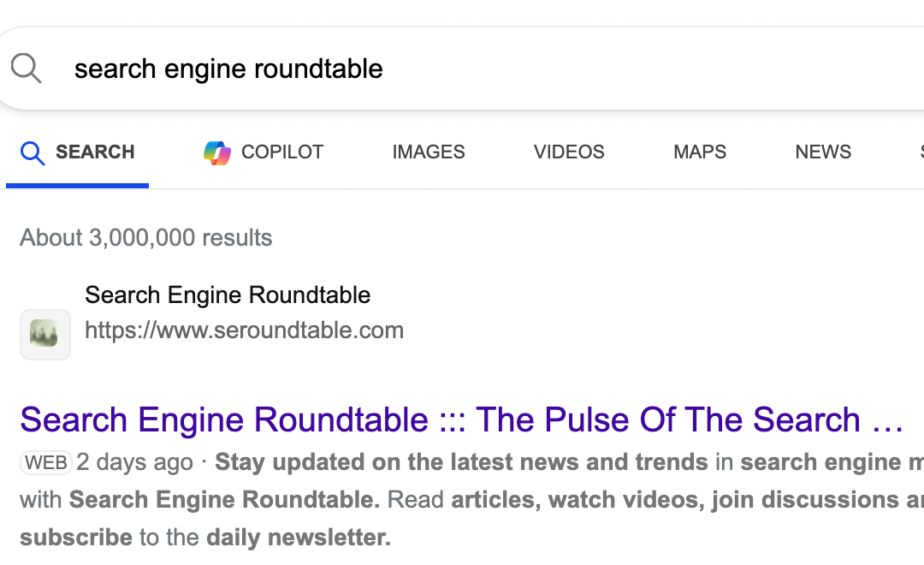Select the SEARCH tab
The height and width of the screenshot is (565, 924).
click(94, 152)
